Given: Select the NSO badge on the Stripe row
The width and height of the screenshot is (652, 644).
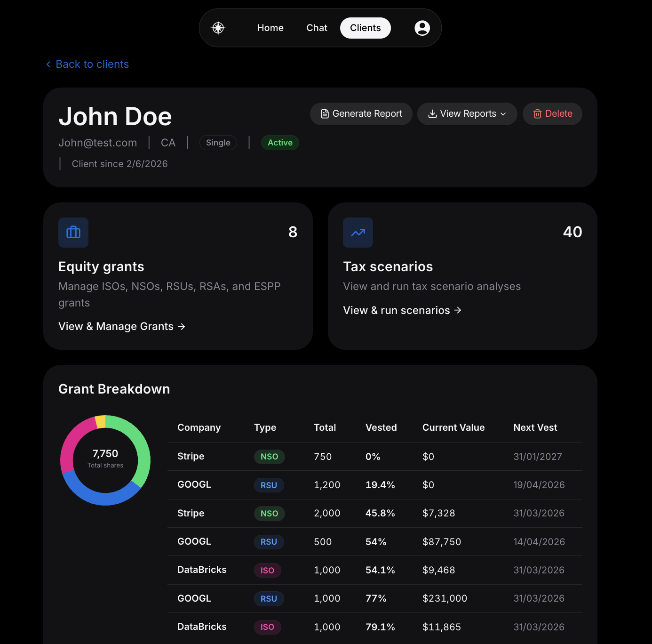Looking at the screenshot, I should pyautogui.click(x=269, y=456).
